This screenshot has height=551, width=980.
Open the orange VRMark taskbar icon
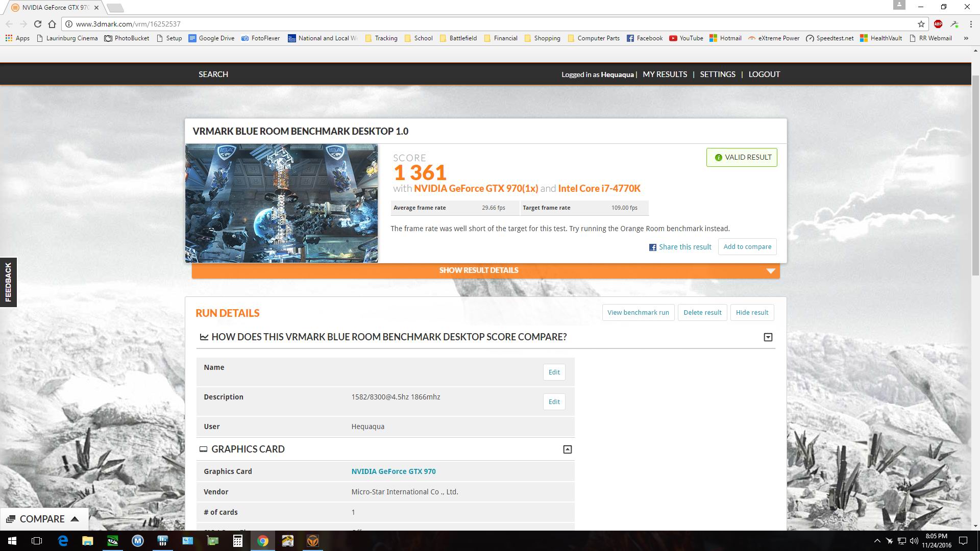(x=312, y=541)
